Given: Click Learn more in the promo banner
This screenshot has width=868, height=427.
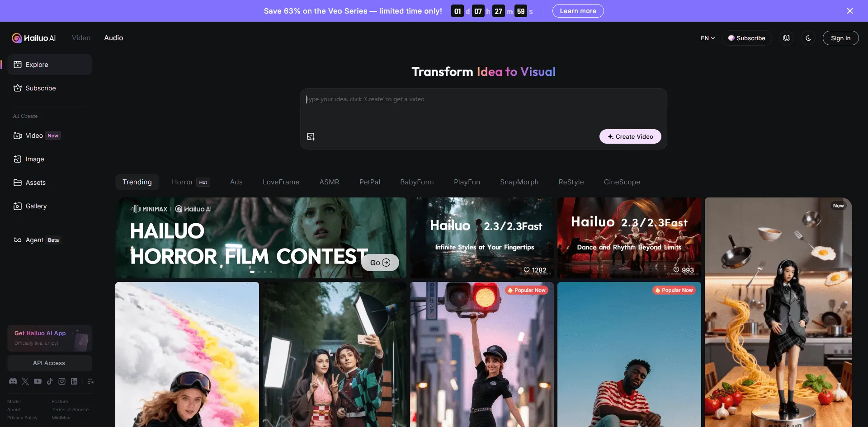Looking at the screenshot, I should 578,11.
